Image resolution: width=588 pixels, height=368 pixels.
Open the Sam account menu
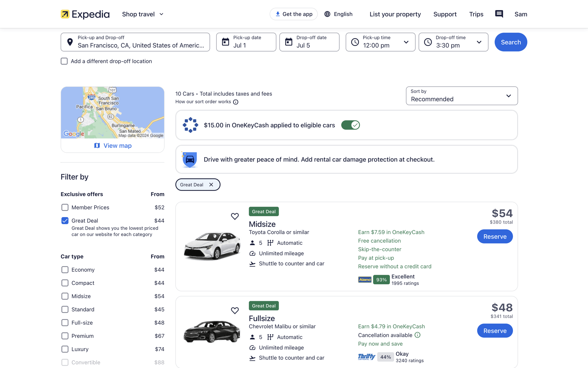click(x=521, y=14)
